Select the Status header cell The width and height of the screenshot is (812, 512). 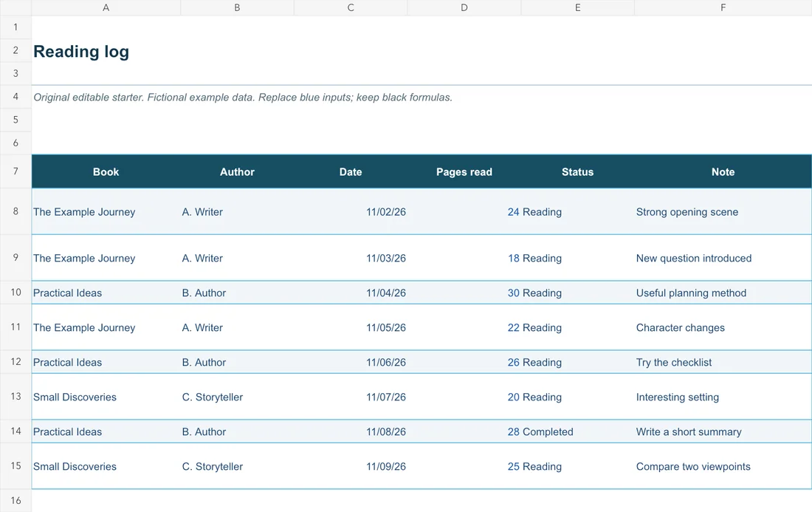click(577, 171)
